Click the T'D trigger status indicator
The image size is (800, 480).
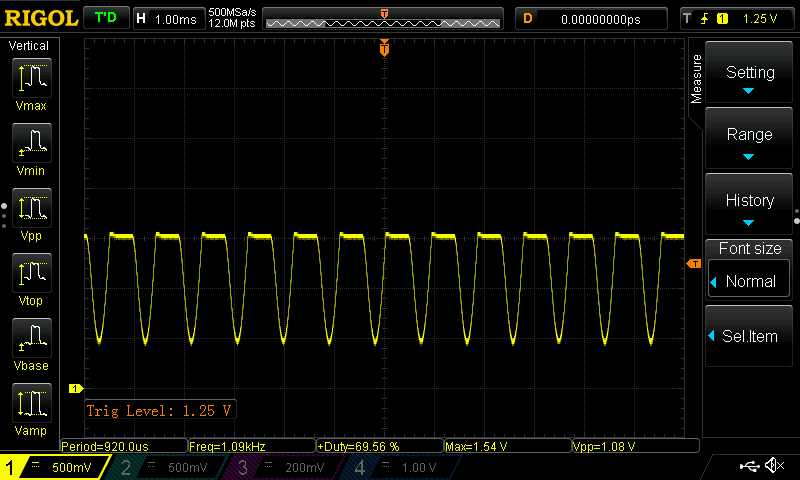[106, 18]
